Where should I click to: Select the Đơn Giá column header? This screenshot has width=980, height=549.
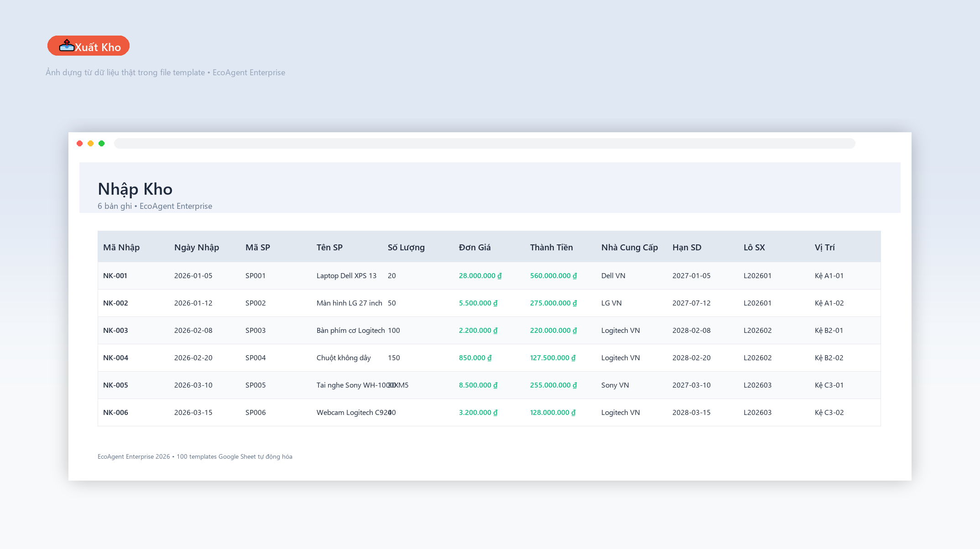pos(475,247)
